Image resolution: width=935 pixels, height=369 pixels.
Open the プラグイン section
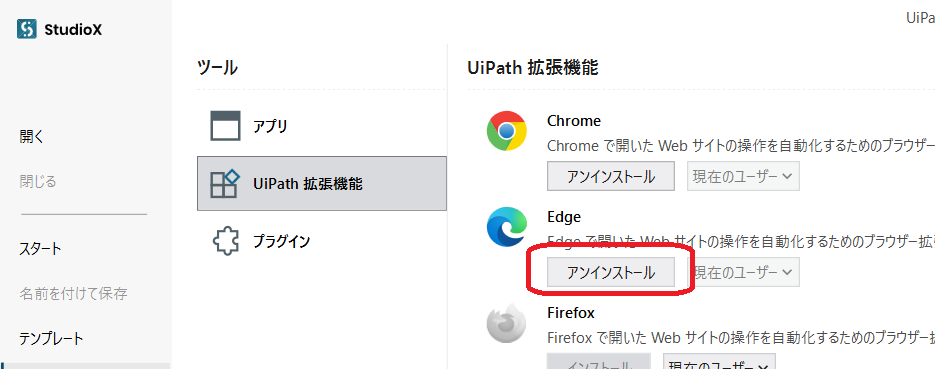coord(321,241)
